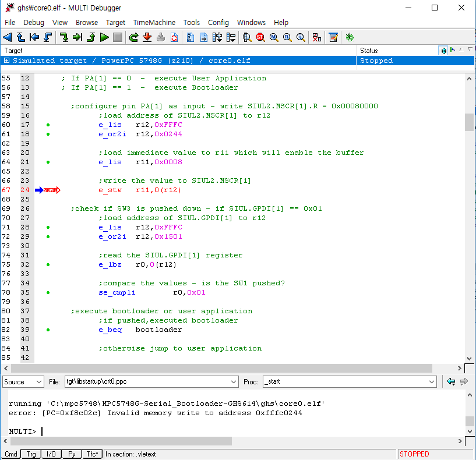Image resolution: width=476 pixels, height=460 pixels.
Task: Open the Windows menu
Action: point(251,23)
